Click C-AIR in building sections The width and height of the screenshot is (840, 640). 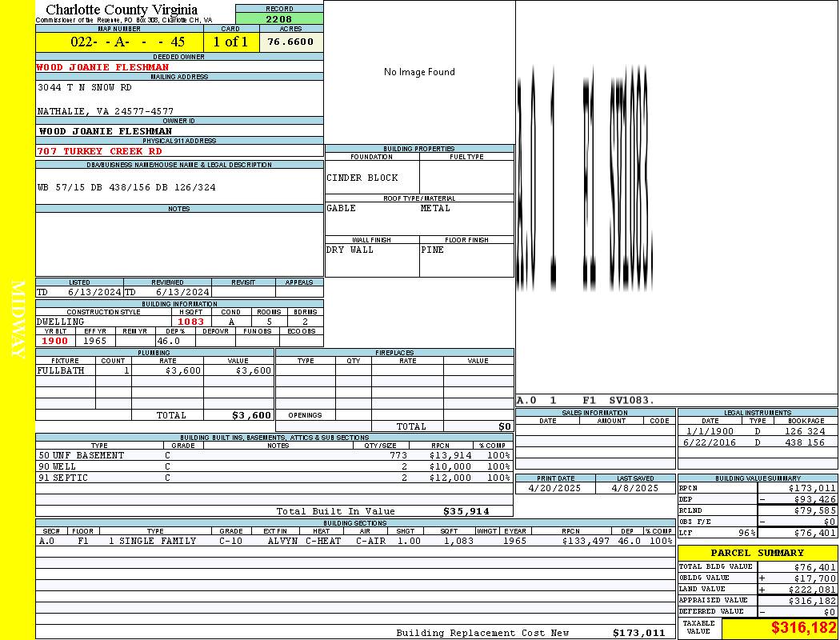(x=370, y=541)
